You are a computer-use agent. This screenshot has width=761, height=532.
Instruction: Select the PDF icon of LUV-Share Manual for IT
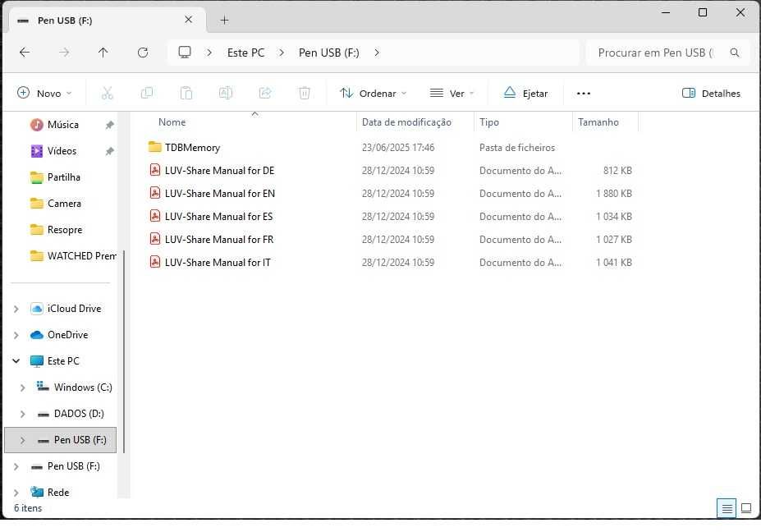point(155,262)
